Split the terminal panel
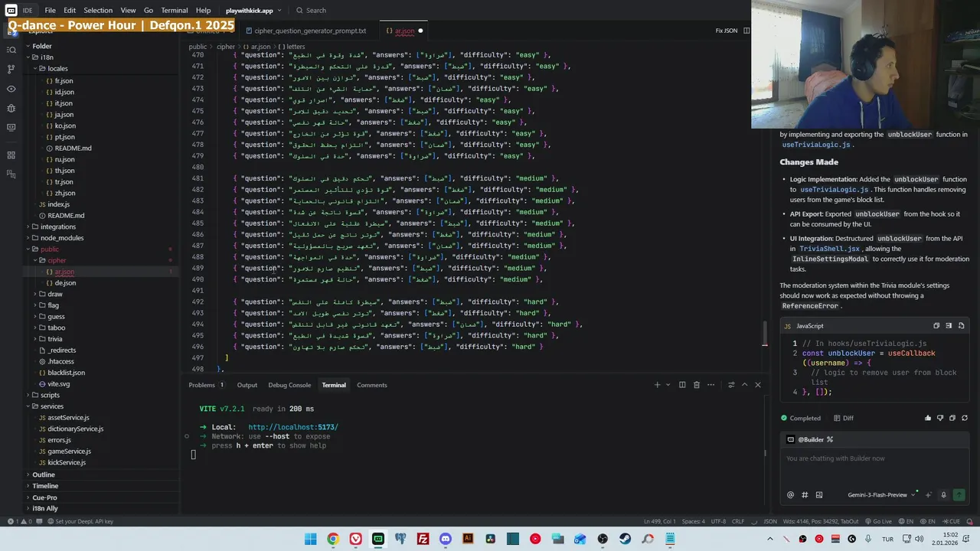The height and width of the screenshot is (551, 980). point(682,385)
